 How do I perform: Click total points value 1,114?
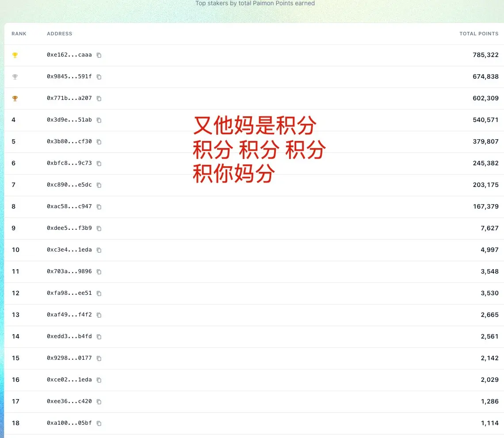point(489,423)
